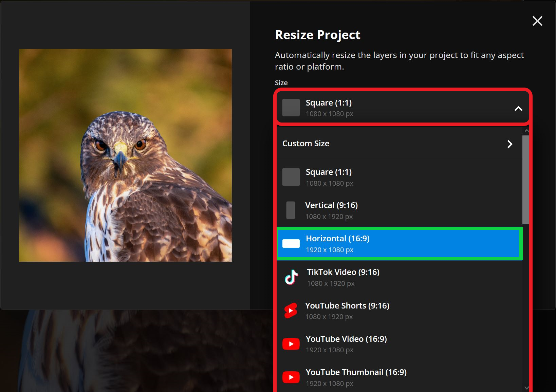
Task: Click the Square (1:1) aspect ratio icon
Action: point(291,176)
